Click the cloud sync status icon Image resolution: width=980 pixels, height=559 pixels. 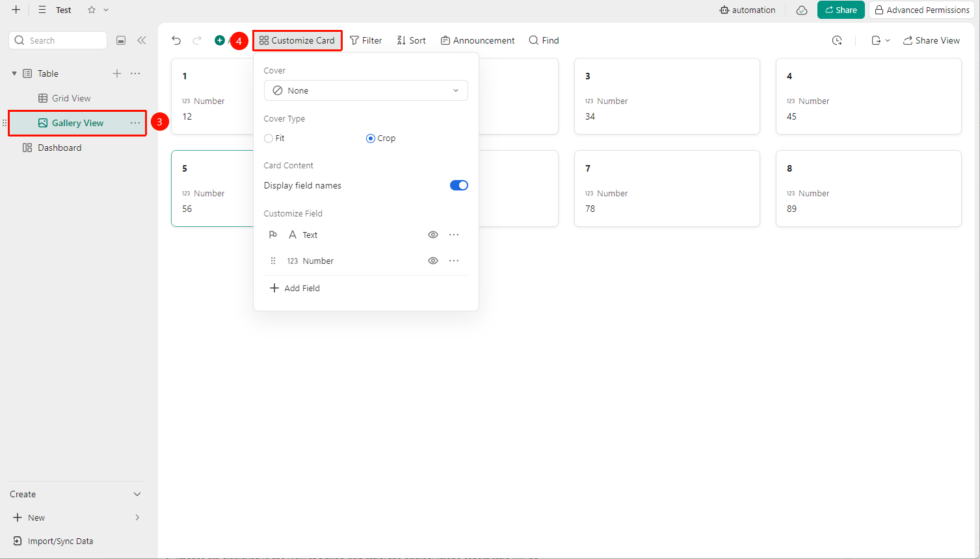pos(802,10)
